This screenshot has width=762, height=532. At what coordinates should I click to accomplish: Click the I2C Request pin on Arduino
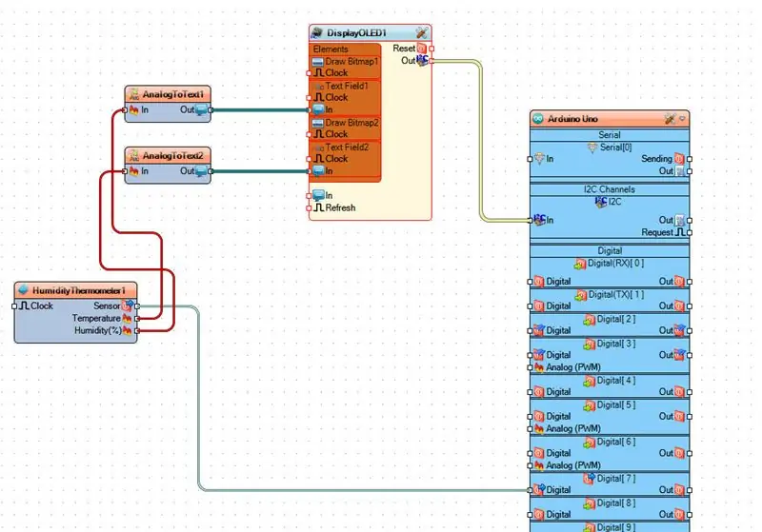(x=690, y=232)
